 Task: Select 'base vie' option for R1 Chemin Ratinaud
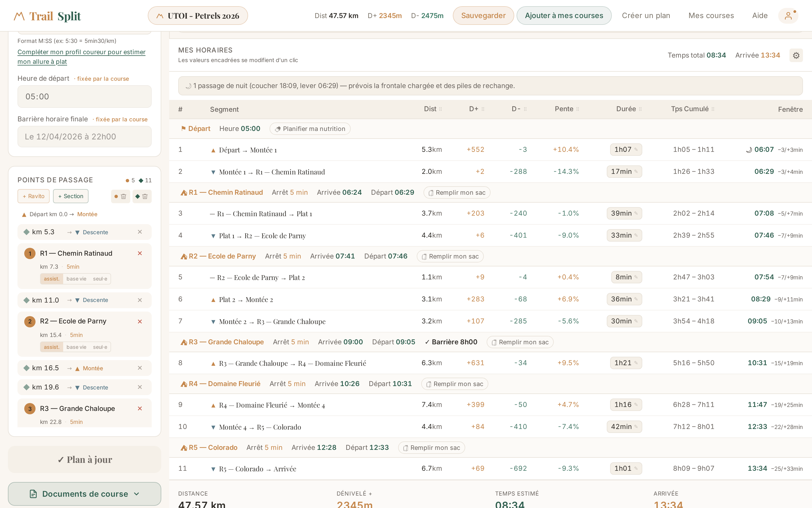tap(76, 279)
